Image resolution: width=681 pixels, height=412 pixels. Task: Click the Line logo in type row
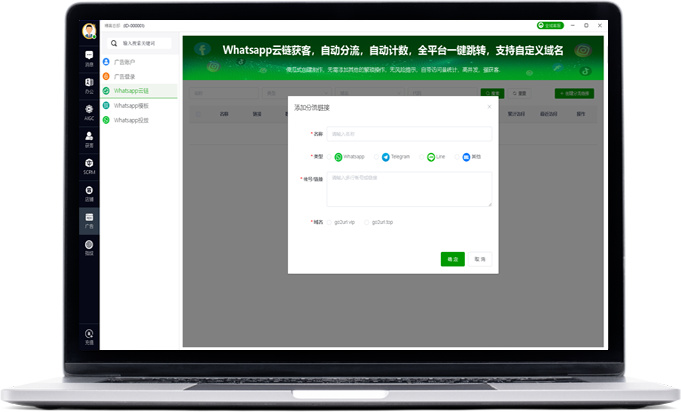point(431,157)
